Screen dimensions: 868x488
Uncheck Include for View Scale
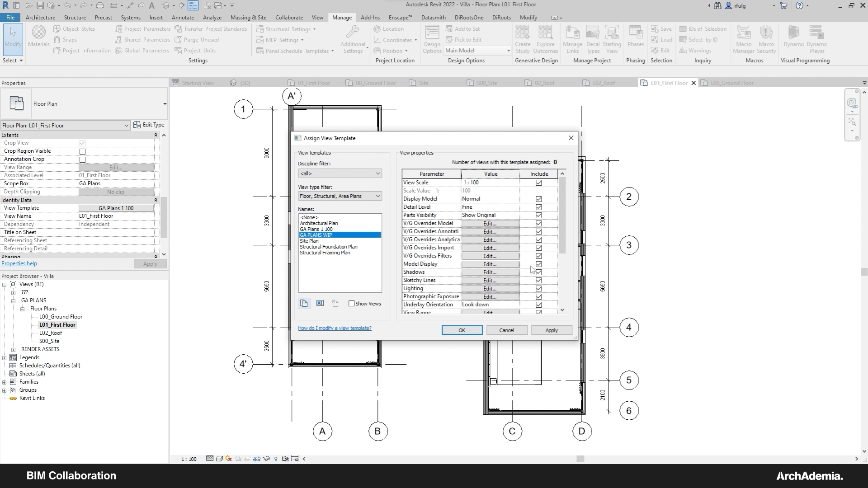538,183
